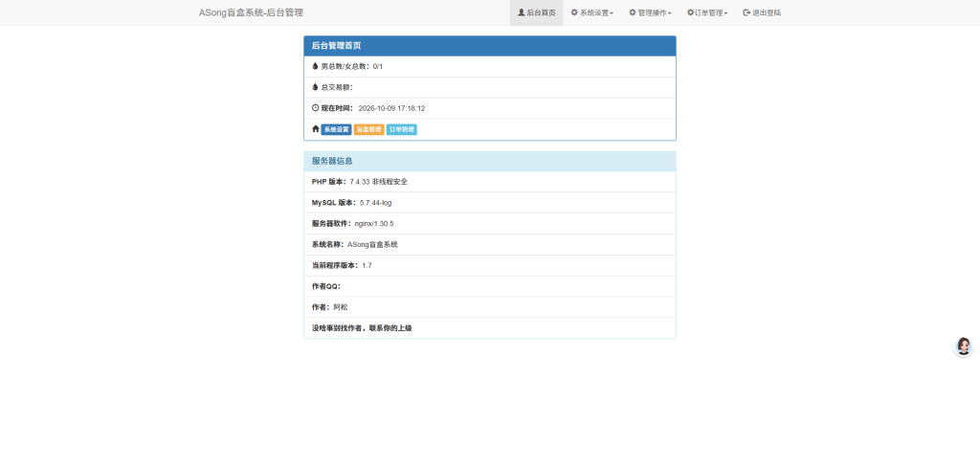
Task: Click the 当前程序版本 1.7 row
Action: [x=490, y=265]
